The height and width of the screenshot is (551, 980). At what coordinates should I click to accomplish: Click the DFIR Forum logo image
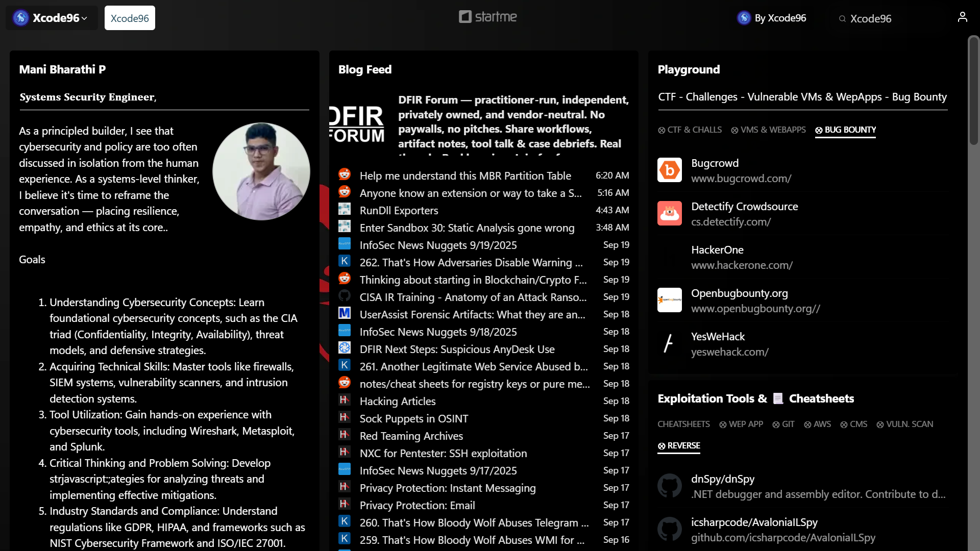(x=357, y=123)
